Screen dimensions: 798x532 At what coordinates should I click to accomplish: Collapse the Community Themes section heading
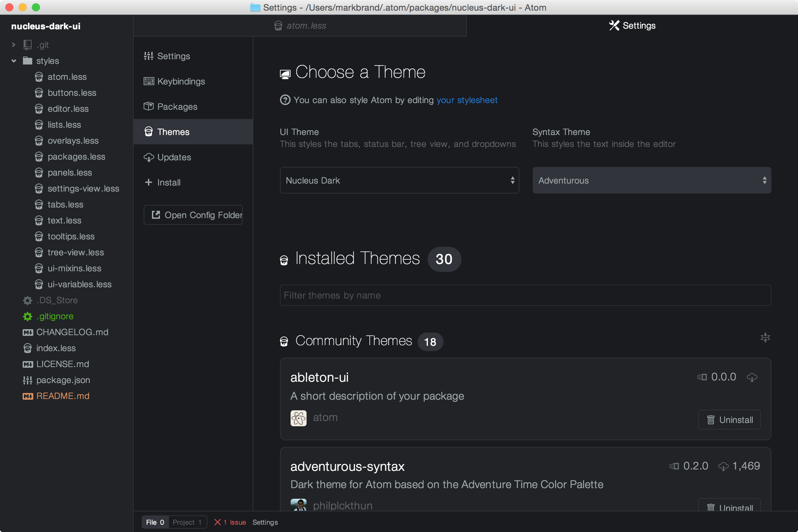353,341
